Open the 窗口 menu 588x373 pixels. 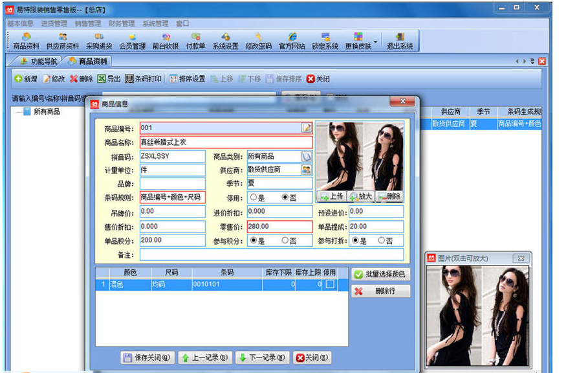pyautogui.click(x=182, y=23)
